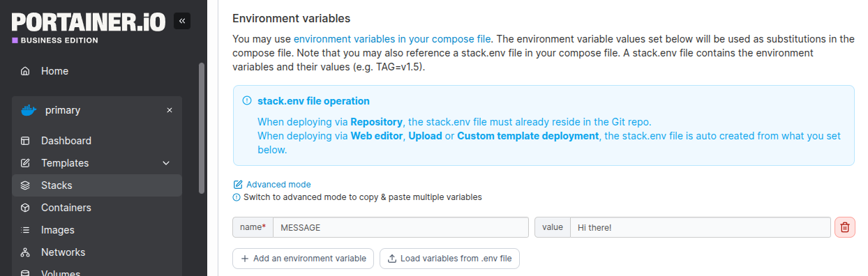Load variables from .env file

tap(450, 259)
